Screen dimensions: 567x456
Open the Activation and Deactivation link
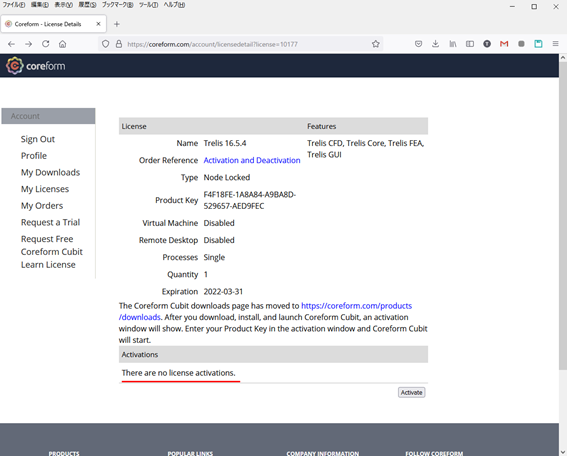[252, 160]
